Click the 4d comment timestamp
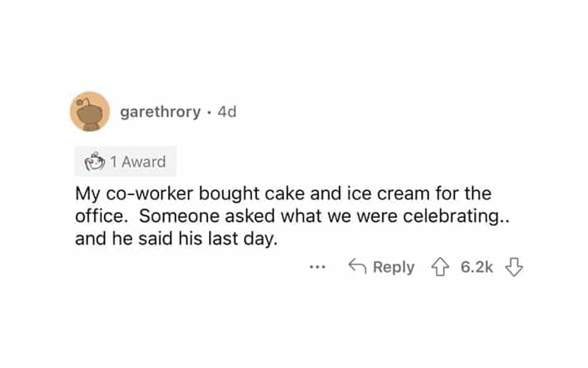Viewport: 588px width, 368px height. (227, 112)
